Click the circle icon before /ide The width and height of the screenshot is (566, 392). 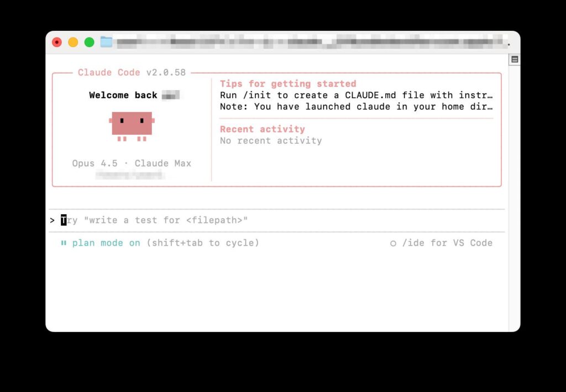[393, 243]
